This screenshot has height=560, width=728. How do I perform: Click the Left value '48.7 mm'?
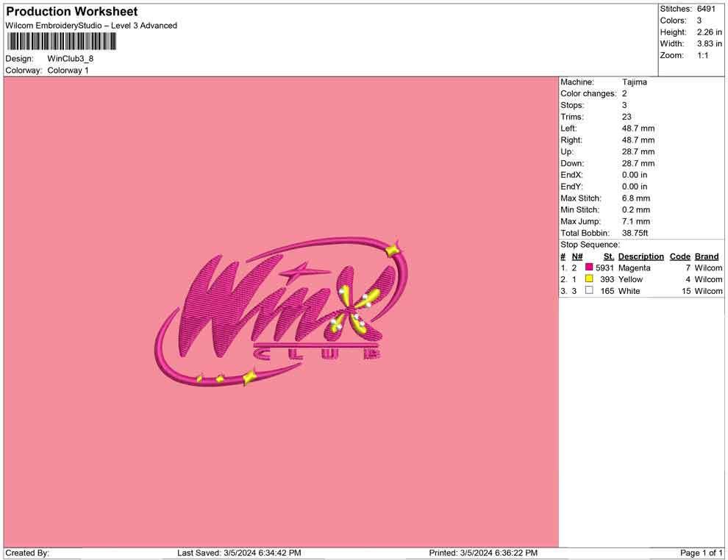click(638, 129)
